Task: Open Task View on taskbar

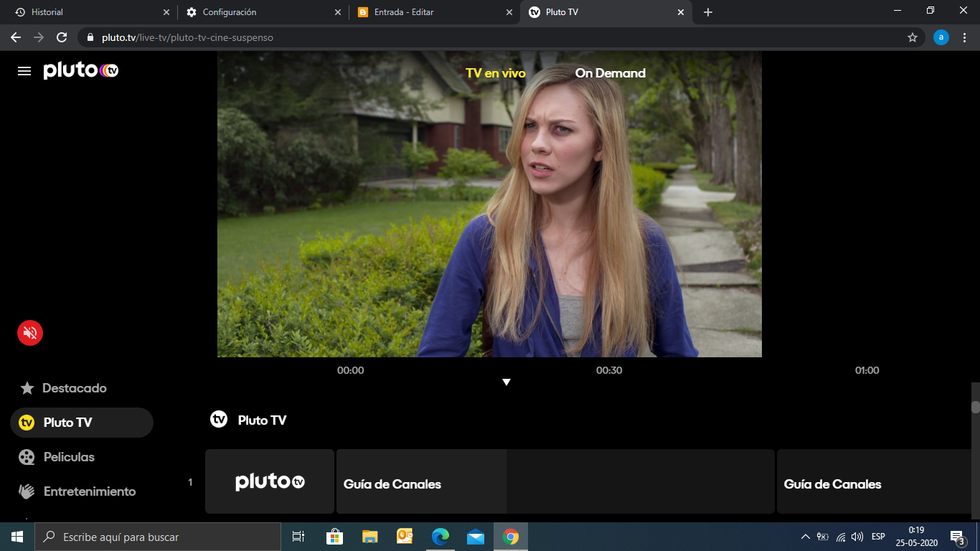Action: click(x=298, y=537)
